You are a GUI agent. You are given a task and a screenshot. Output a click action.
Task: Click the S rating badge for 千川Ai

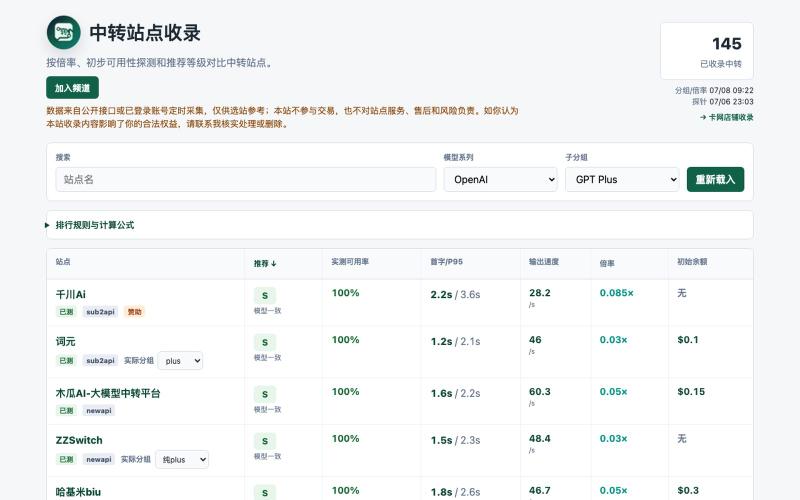point(265,295)
